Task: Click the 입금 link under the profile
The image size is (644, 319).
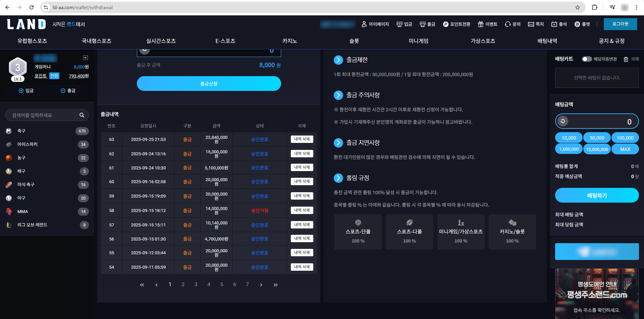Action: click(26, 91)
